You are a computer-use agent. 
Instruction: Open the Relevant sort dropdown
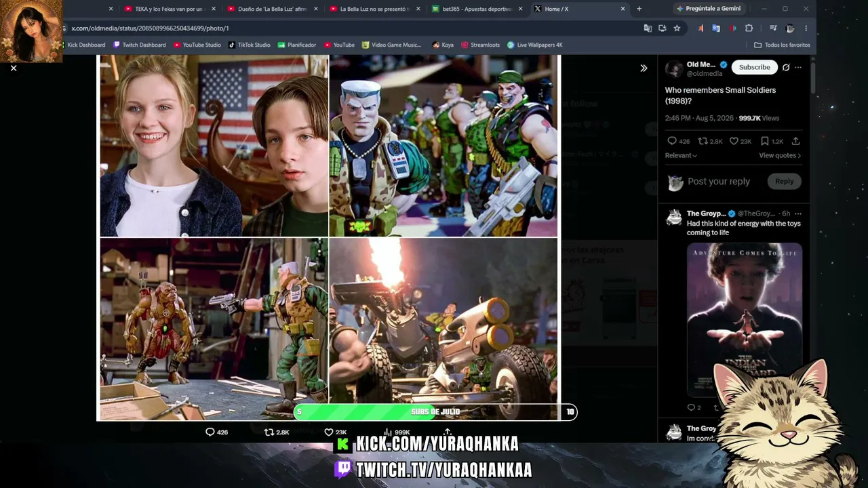(681, 155)
